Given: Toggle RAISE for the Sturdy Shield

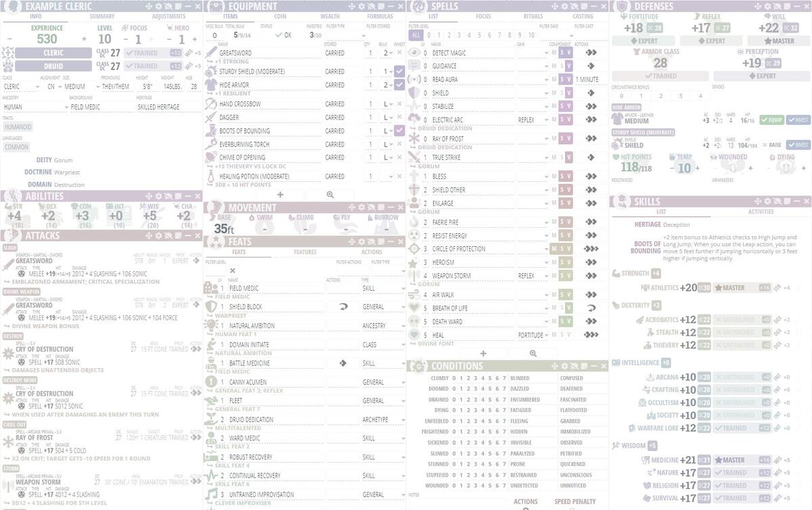Looking at the screenshot, I should click(x=771, y=145).
